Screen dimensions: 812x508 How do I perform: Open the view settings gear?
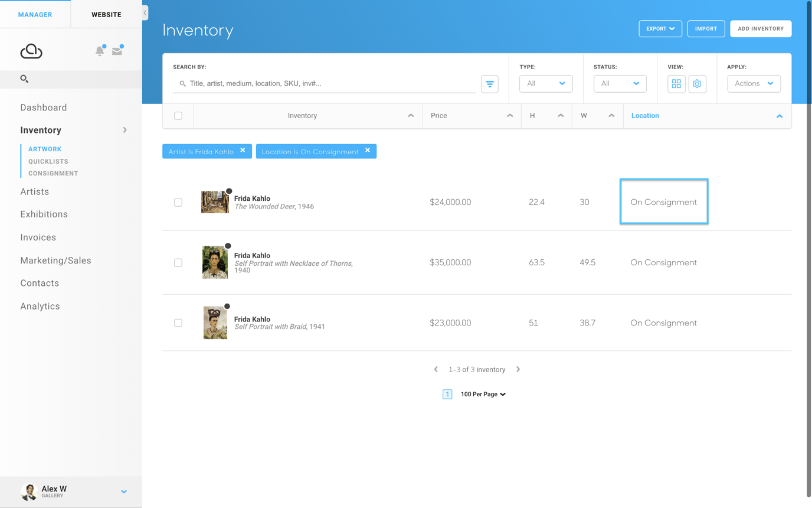(x=698, y=84)
